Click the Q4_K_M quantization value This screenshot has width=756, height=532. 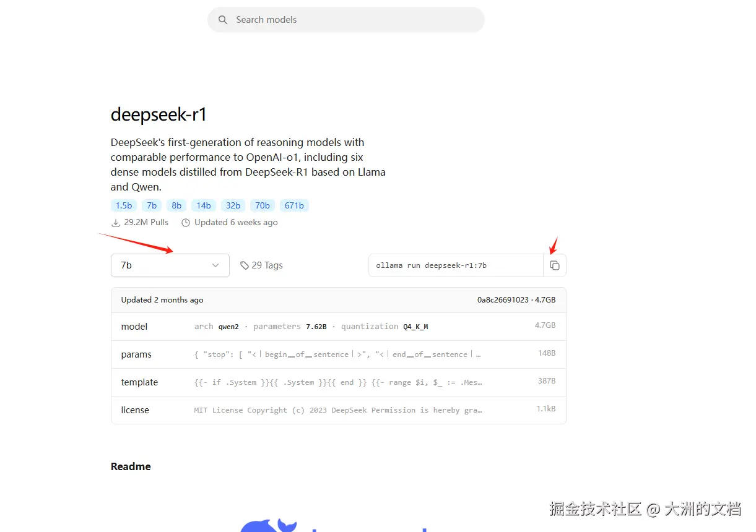(x=415, y=327)
